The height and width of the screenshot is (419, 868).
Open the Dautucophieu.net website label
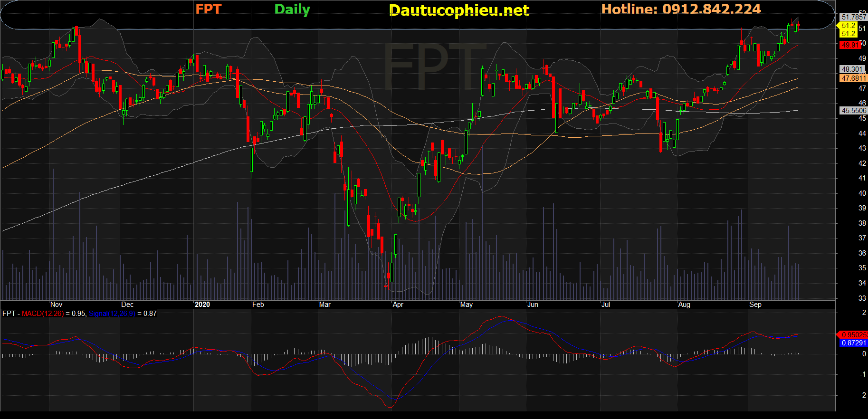point(459,10)
